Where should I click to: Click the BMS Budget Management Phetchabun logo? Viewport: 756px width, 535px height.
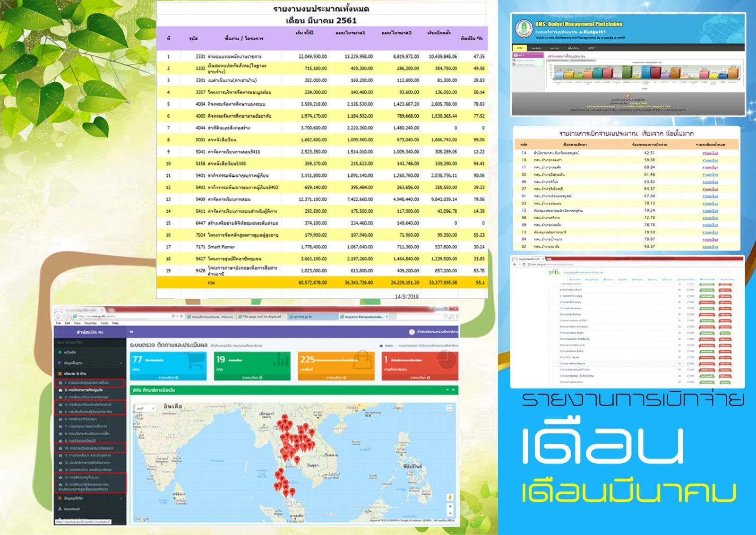point(523,29)
